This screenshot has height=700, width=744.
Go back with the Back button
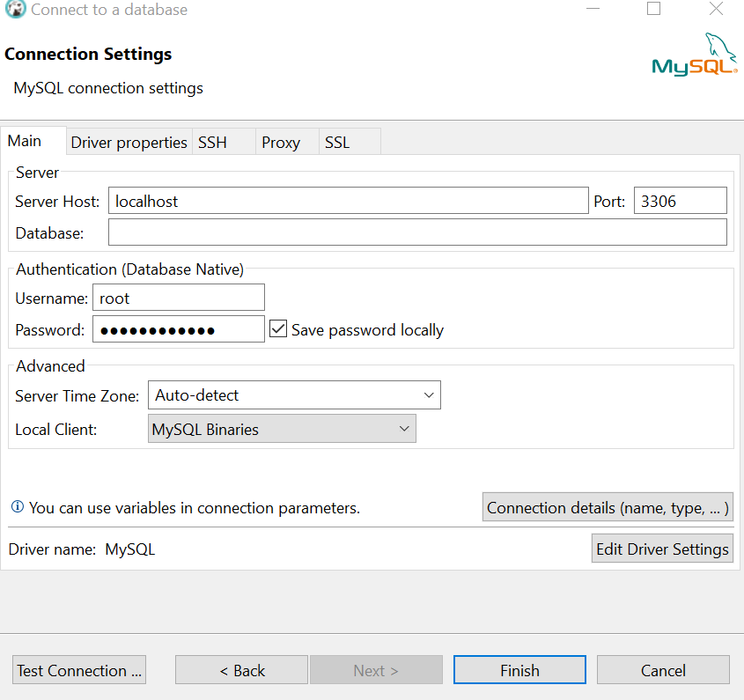pos(241,670)
